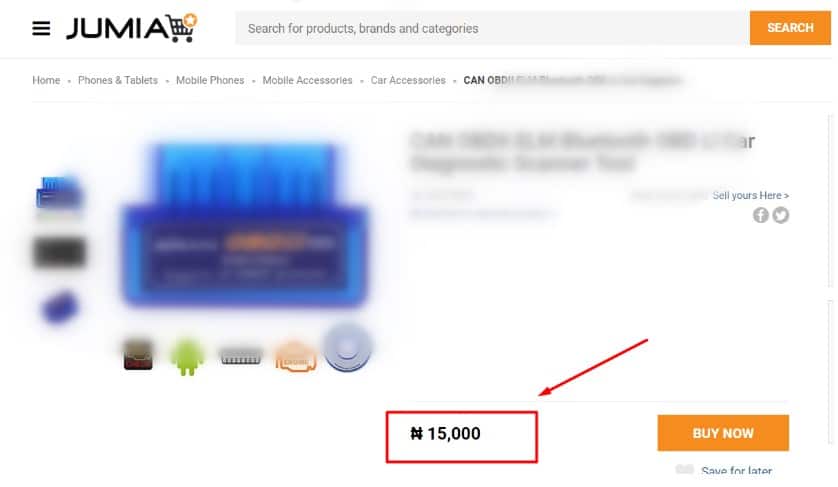This screenshot has width=838, height=487.
Task: Share product via Twitter icon
Action: tap(780, 215)
